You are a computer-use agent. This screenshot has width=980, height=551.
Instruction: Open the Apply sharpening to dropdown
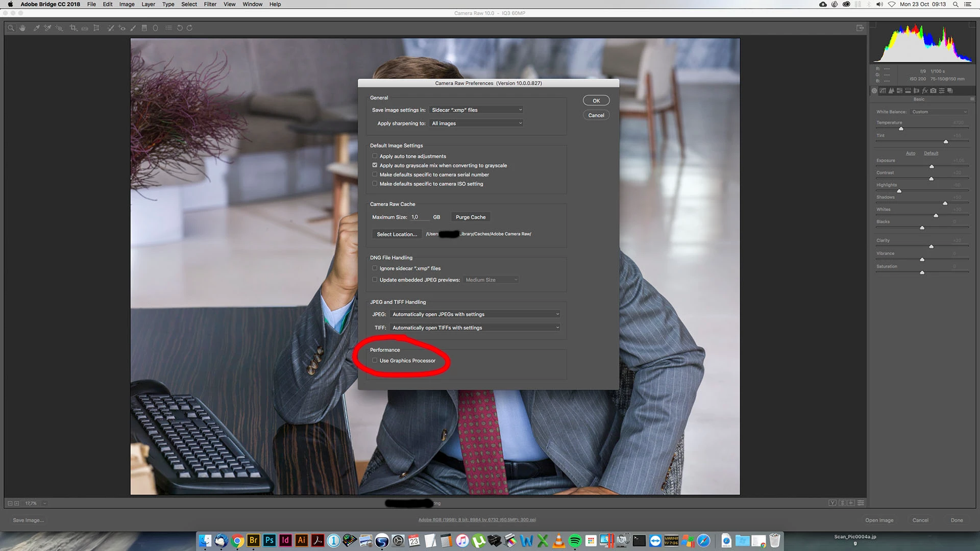click(476, 123)
